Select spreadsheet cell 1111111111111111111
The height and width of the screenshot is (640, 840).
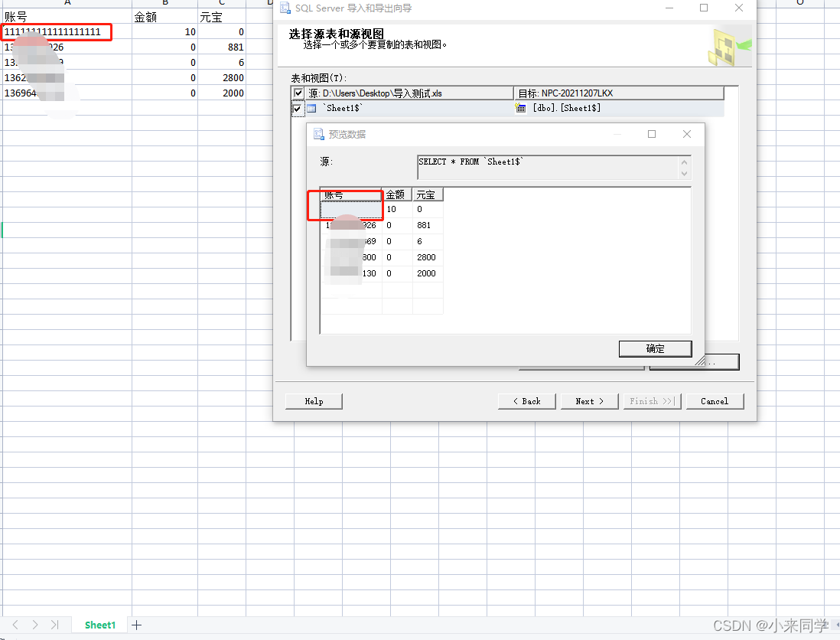[67, 32]
